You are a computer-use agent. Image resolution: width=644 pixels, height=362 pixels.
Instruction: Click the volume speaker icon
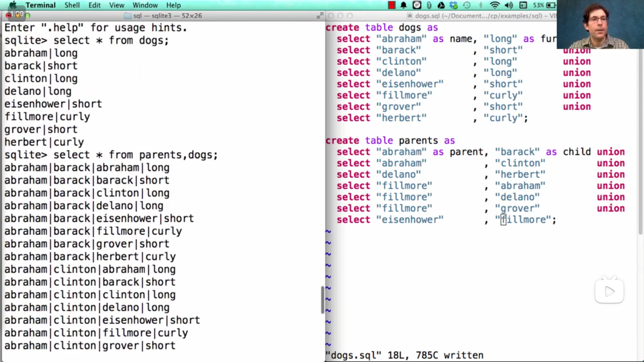click(508, 5)
